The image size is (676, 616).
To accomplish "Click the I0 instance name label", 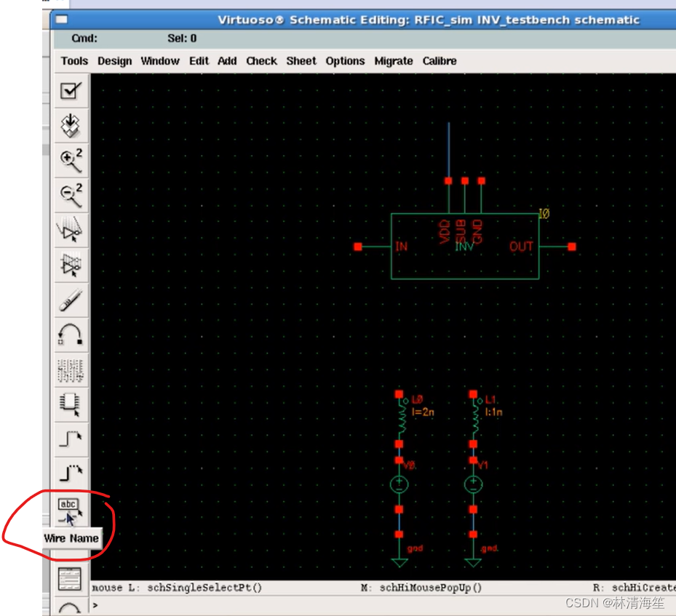I will [544, 213].
